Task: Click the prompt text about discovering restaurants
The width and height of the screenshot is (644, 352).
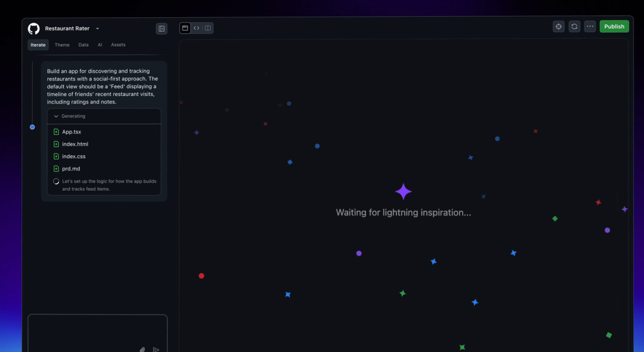Action: coord(103,86)
